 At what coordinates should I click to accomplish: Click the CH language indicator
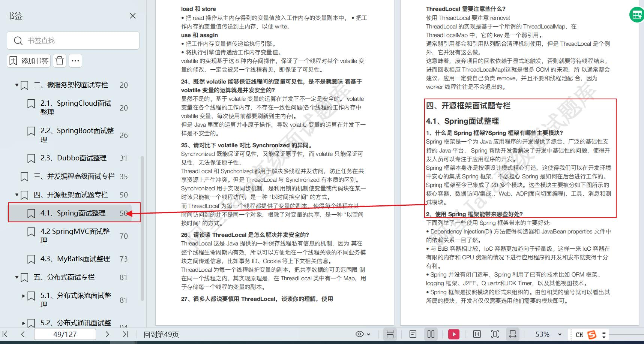[579, 335]
